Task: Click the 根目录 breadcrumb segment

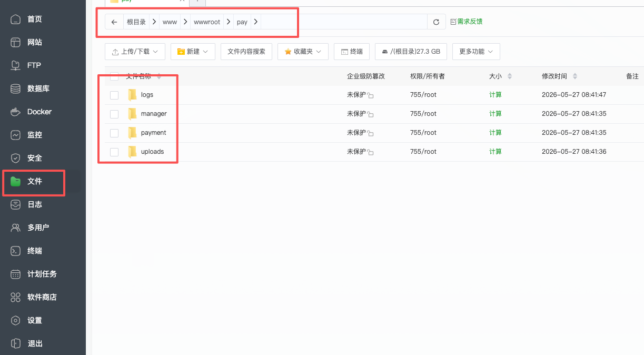Action: (136, 22)
